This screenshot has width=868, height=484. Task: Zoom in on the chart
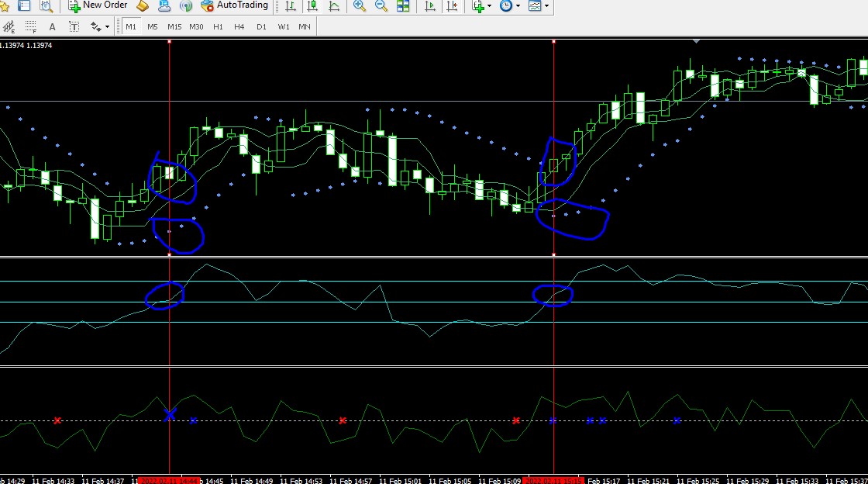tap(360, 5)
